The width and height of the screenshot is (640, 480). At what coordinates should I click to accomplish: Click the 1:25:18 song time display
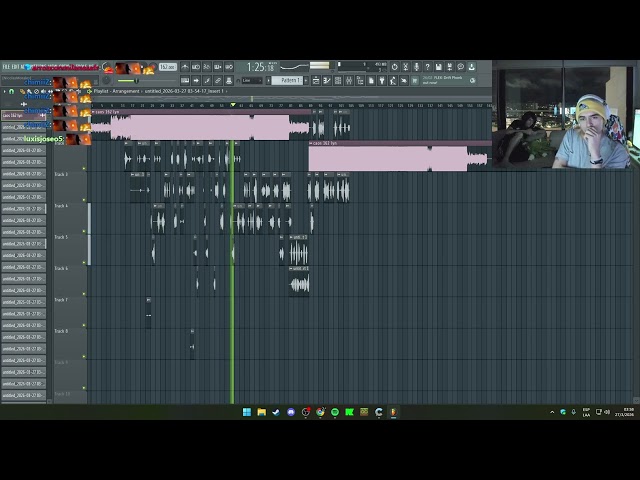pos(261,67)
